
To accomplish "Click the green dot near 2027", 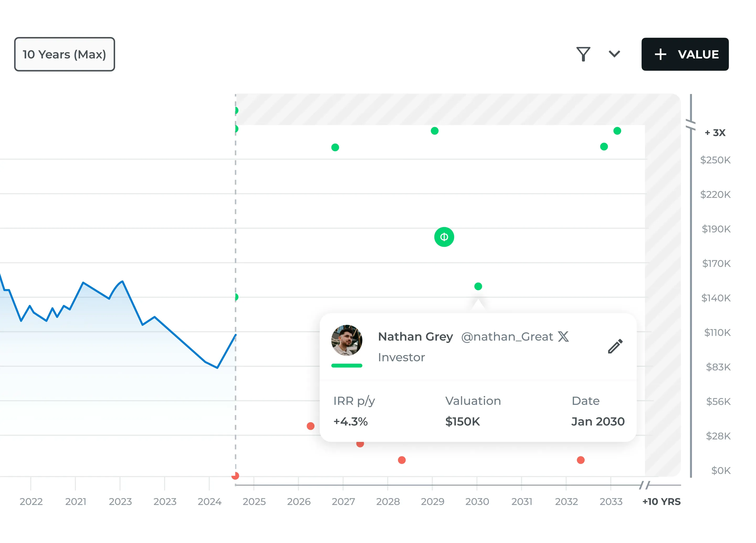I will click(x=335, y=147).
